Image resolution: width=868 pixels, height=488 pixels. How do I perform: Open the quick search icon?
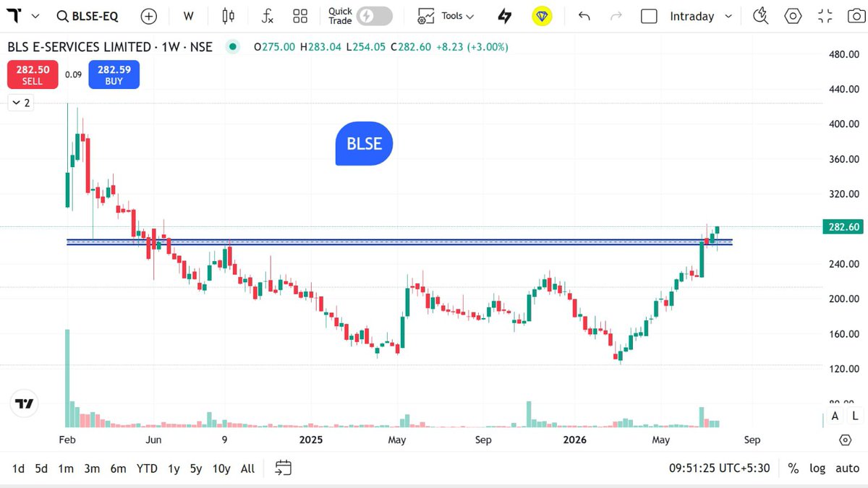tap(760, 16)
